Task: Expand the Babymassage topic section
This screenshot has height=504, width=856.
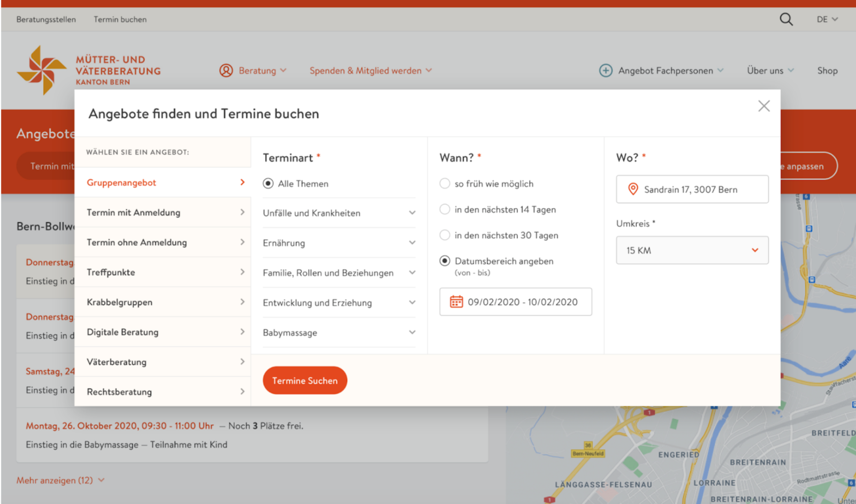Action: 412,332
